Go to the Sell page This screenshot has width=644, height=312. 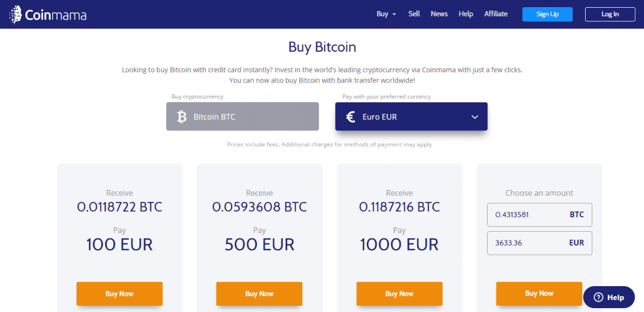pos(414,14)
